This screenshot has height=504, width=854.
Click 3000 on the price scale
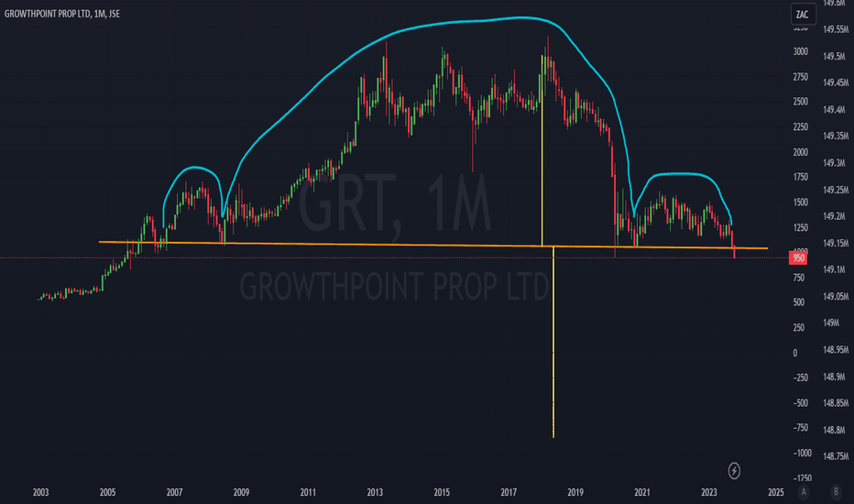coord(800,51)
